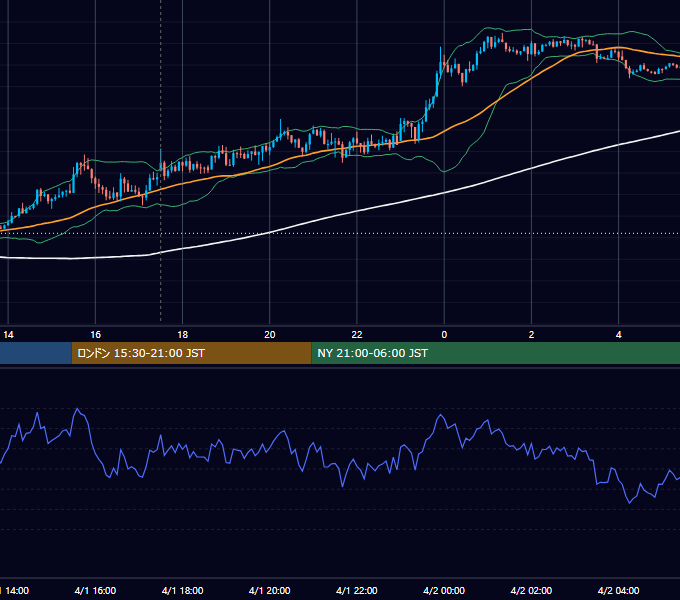Select the London 15:30-21:00 JST session bar
Viewport: 680px width, 600px height.
(191, 353)
